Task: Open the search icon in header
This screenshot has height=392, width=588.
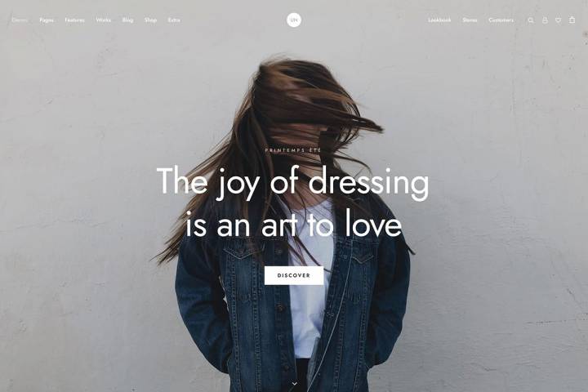Action: tap(531, 20)
